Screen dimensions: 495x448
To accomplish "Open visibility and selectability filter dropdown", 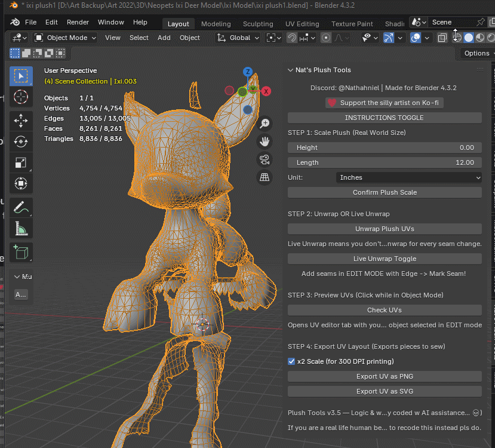I will [370, 38].
